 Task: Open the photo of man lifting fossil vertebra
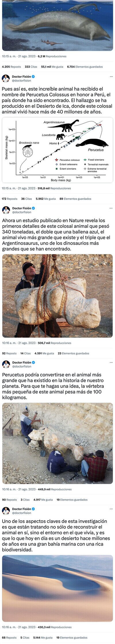pyautogui.click(x=57, y=296)
